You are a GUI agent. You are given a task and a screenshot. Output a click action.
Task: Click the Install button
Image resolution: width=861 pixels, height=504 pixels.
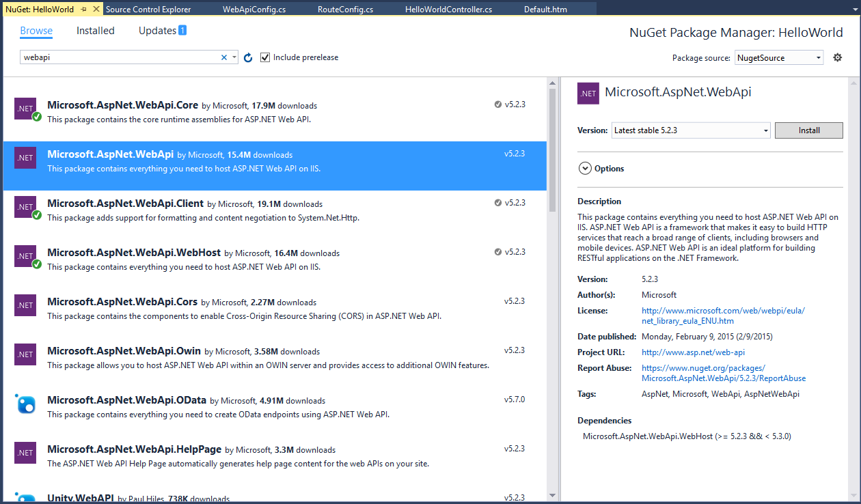tap(809, 130)
